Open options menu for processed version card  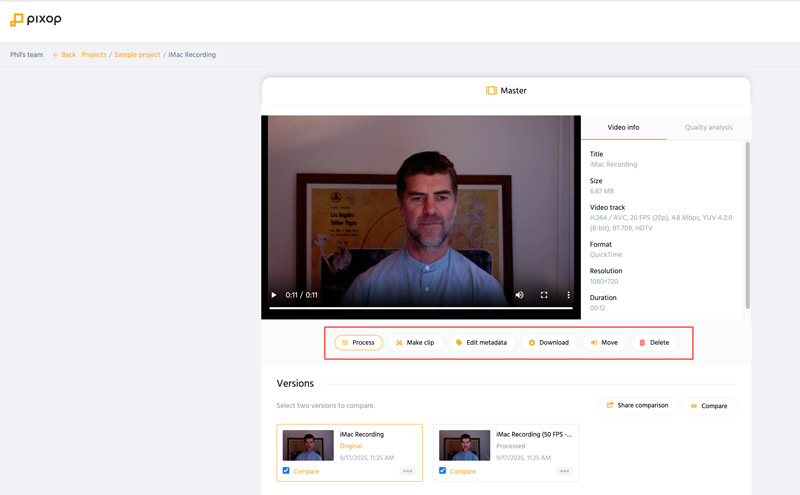point(564,471)
